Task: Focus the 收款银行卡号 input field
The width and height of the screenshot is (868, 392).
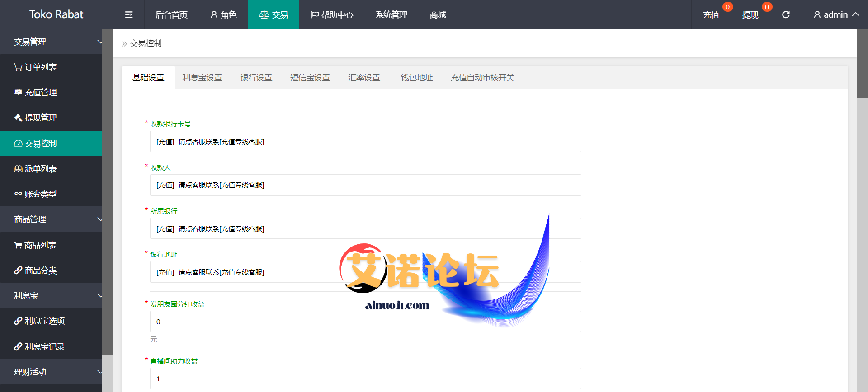Action: pos(365,142)
